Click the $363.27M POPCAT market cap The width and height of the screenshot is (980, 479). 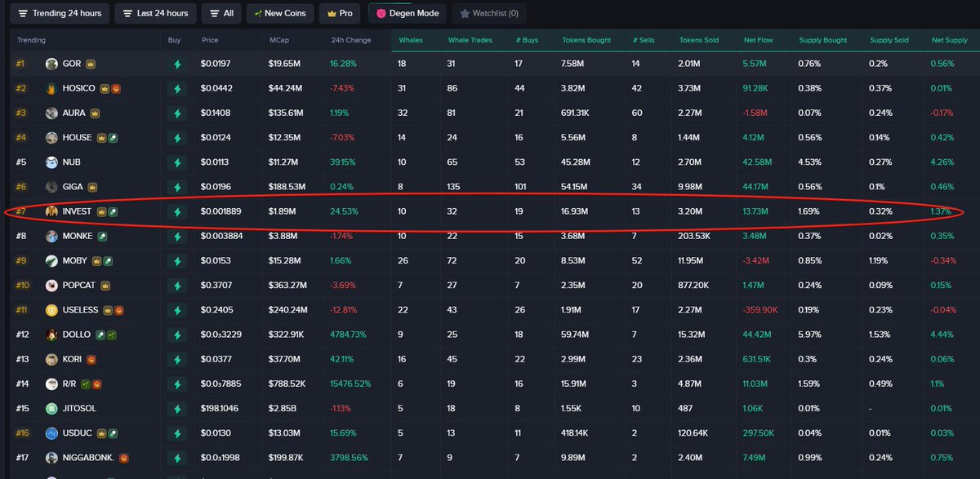point(287,286)
